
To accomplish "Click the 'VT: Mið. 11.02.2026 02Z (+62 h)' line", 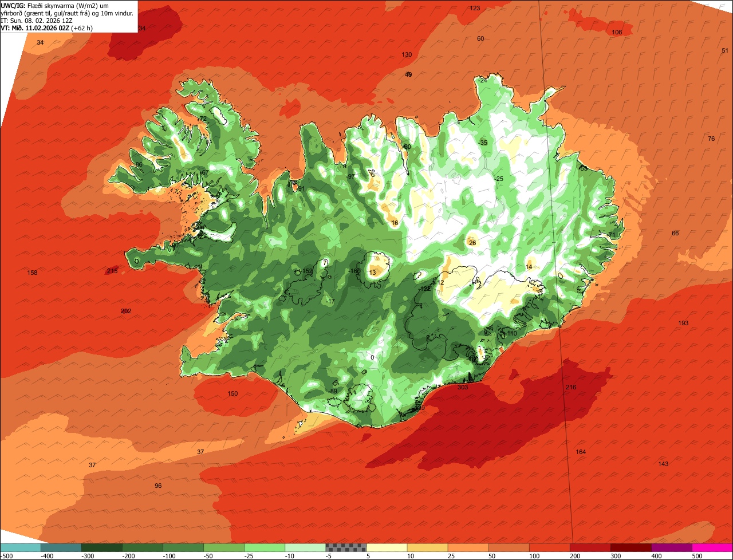I will [47, 27].
